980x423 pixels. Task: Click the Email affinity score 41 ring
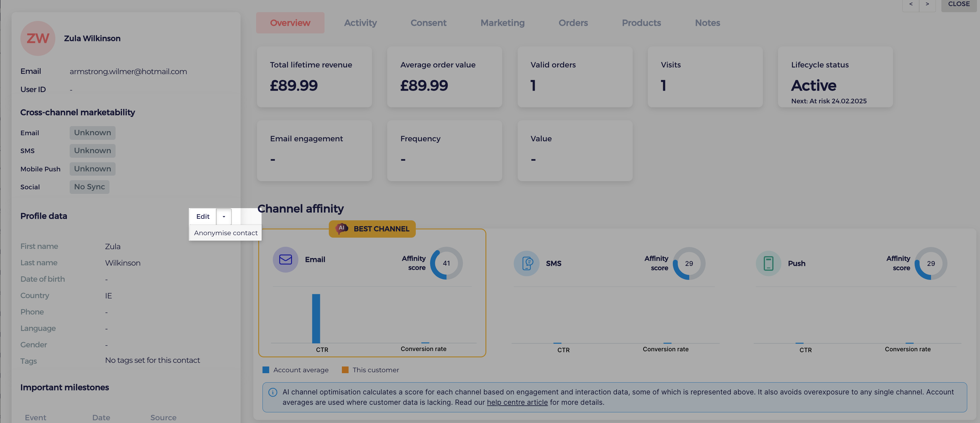[446, 263]
